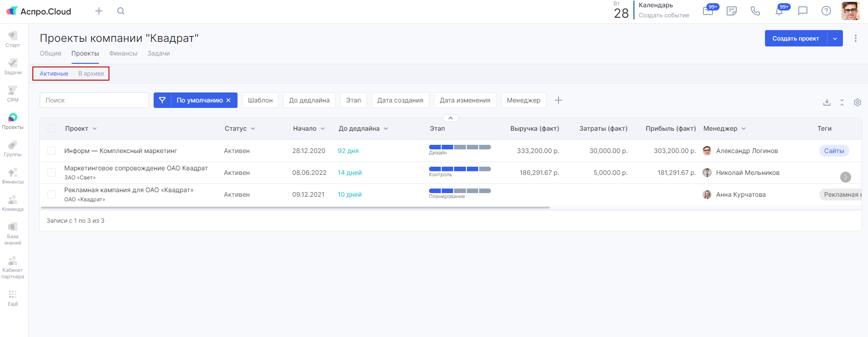
Task: Switch to the Общие tab
Action: coord(51,53)
